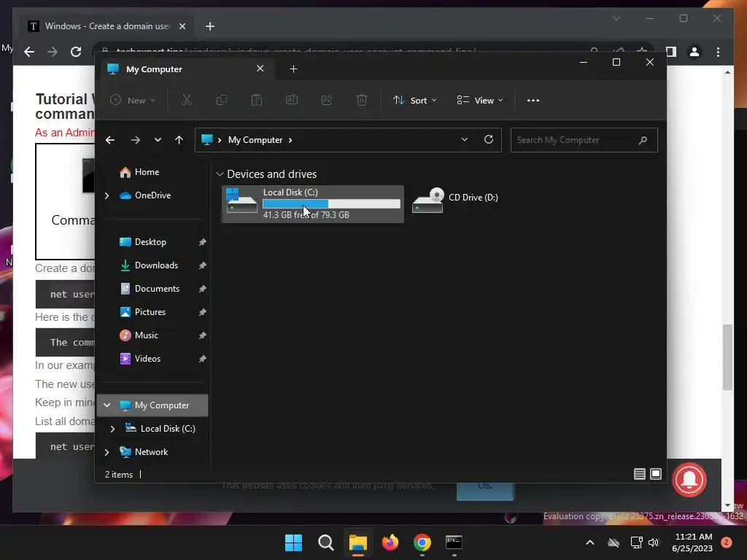Image resolution: width=747 pixels, height=560 pixels.
Task: Open Windows Start menu
Action: point(293,542)
